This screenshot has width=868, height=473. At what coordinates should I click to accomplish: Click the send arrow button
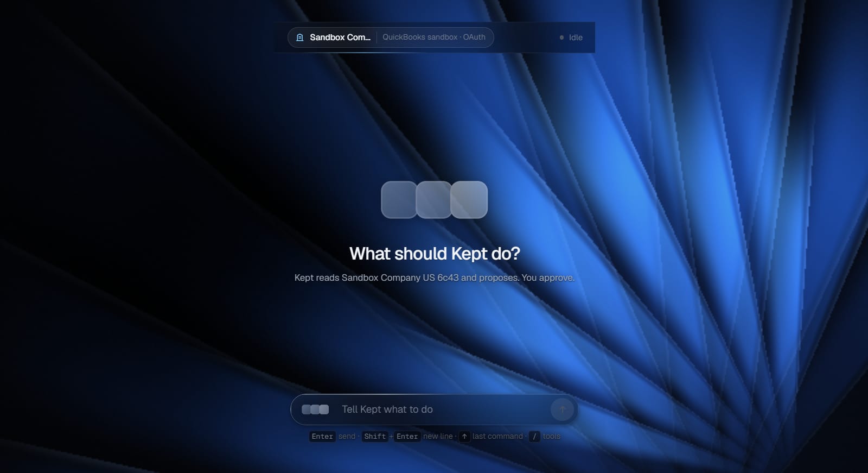click(x=562, y=409)
